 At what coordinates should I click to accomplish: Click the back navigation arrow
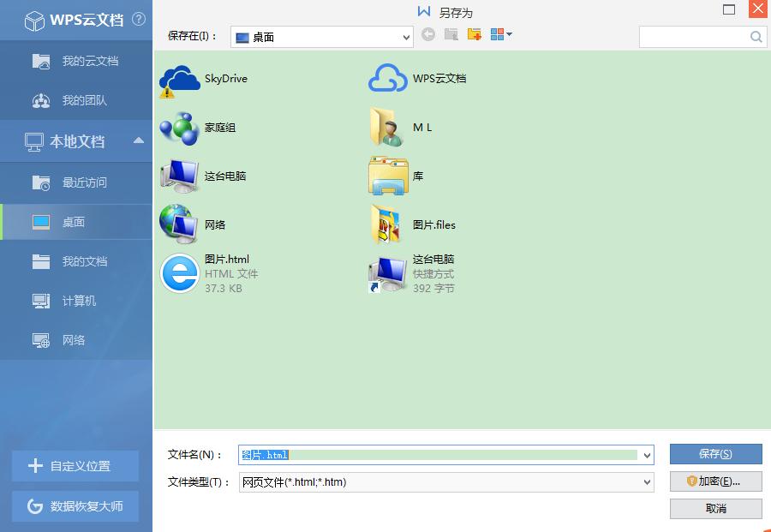coord(428,34)
